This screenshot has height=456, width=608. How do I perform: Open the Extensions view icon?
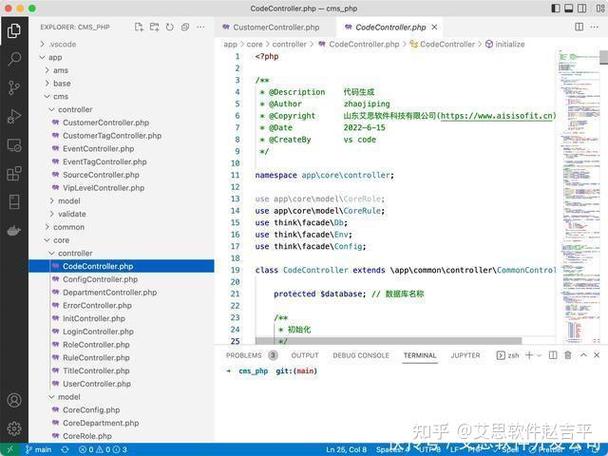[x=14, y=173]
